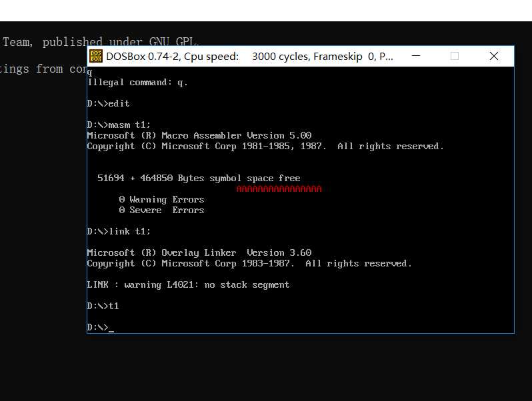The image size is (532, 401).
Task: Click 'LINK : warning L4021: no stack segment'
Action: coord(188,284)
